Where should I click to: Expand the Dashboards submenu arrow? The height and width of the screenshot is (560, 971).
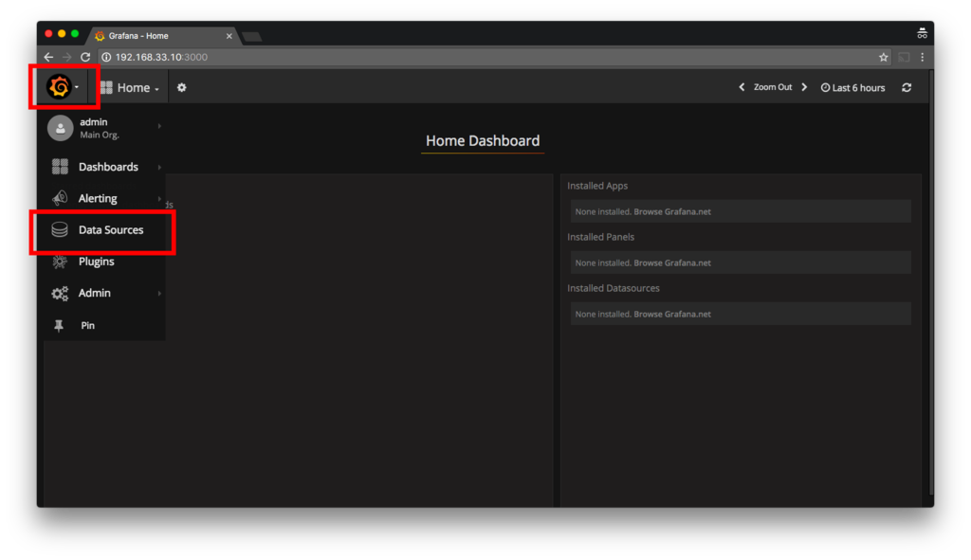click(159, 167)
